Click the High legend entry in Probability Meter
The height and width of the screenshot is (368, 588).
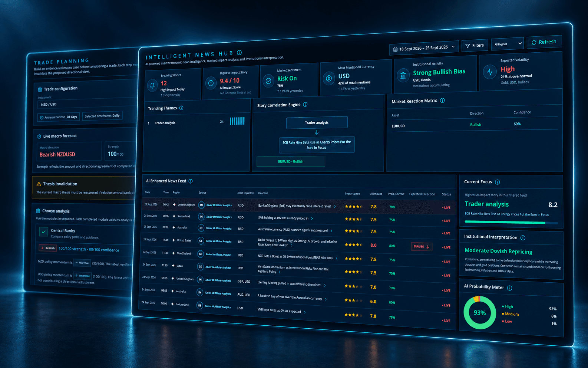pos(508,306)
